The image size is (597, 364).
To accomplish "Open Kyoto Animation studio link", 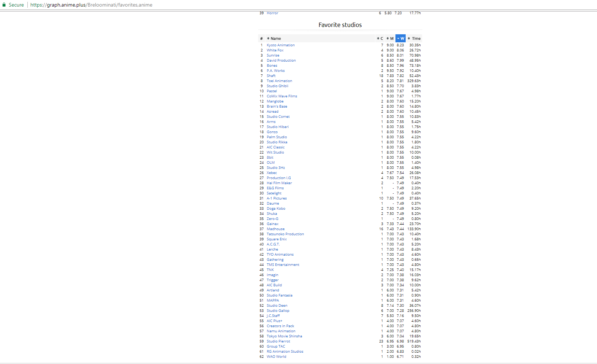I will 280,45.
